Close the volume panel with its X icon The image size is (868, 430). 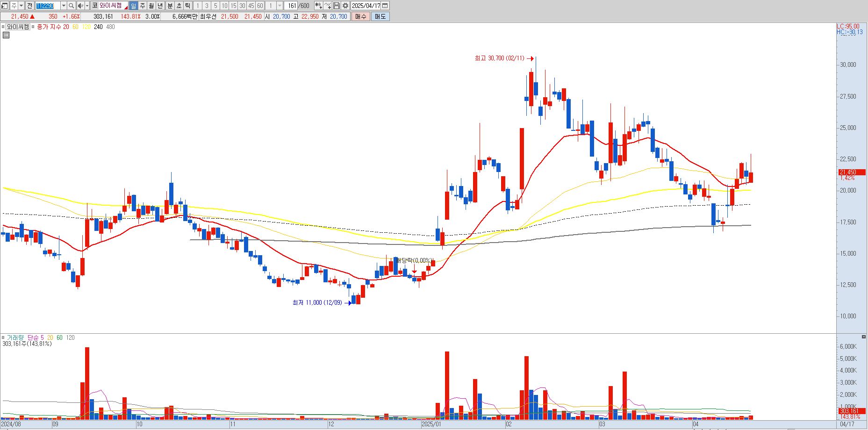click(863, 337)
